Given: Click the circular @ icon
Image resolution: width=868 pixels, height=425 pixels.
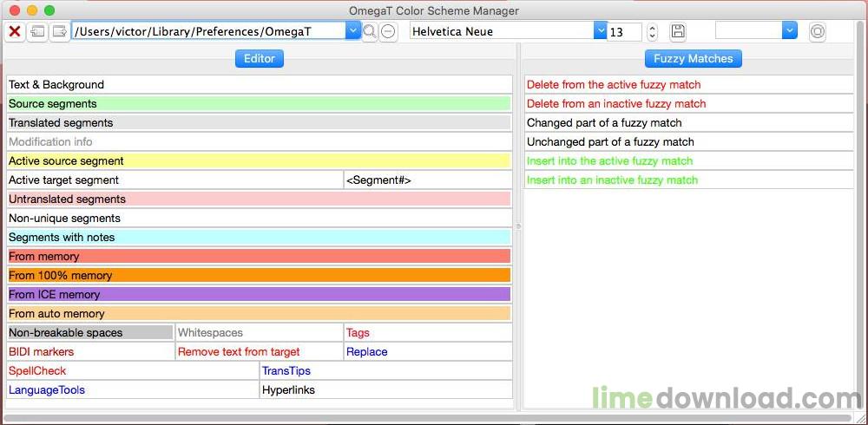Looking at the screenshot, I should pos(817,31).
